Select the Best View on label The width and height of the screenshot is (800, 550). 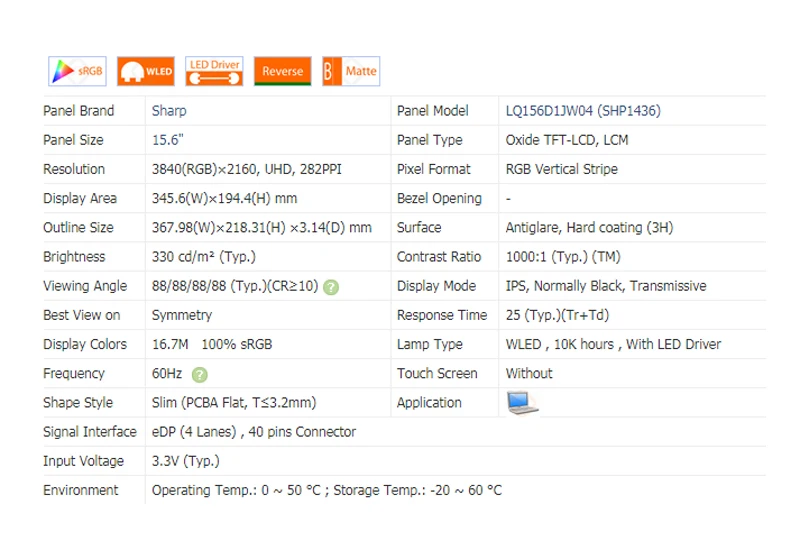82,315
